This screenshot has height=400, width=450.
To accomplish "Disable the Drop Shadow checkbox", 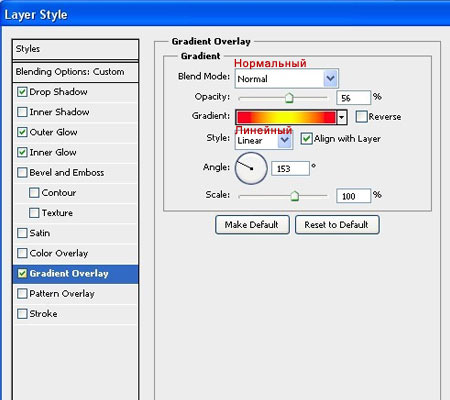I will click(x=22, y=92).
